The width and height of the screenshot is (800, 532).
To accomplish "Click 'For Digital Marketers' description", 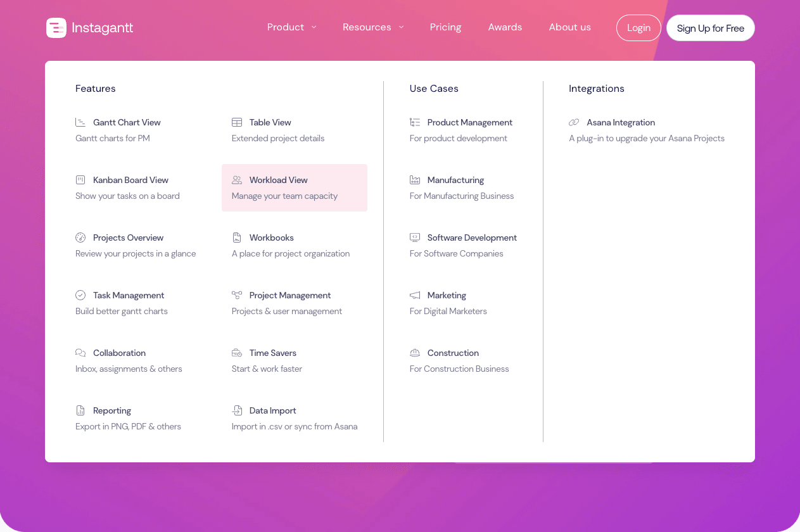I will 448,311.
